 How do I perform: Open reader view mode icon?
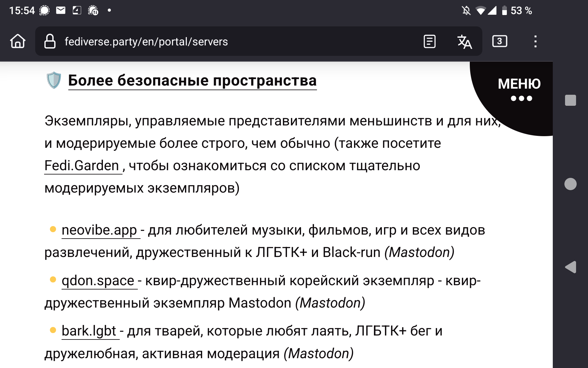tap(429, 41)
